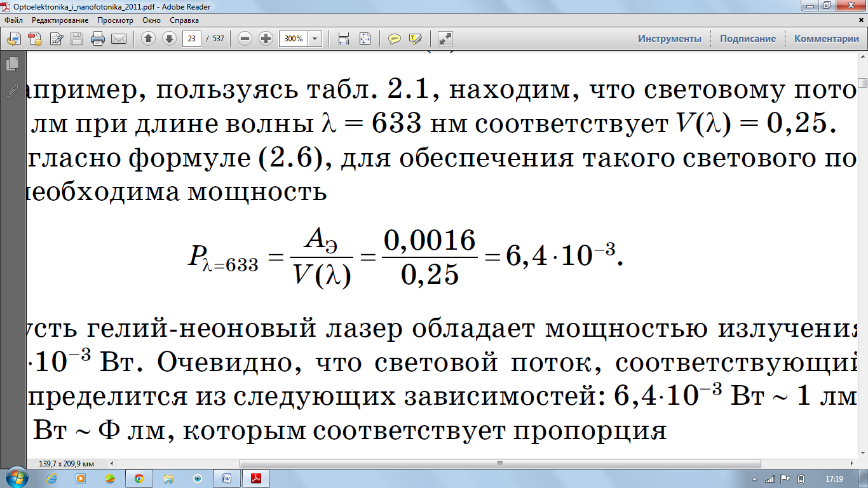This screenshot has width=868, height=488.
Task: Click the battery power tray icon
Action: tap(801, 479)
